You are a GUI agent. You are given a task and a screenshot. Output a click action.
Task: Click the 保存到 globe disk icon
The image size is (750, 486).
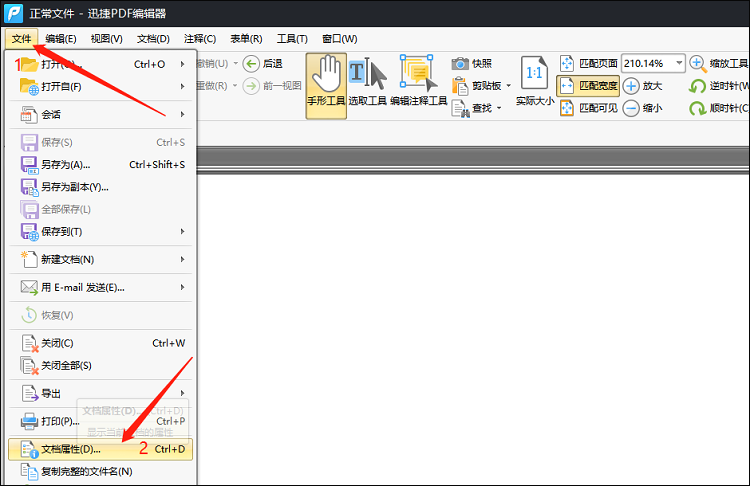[x=29, y=232]
